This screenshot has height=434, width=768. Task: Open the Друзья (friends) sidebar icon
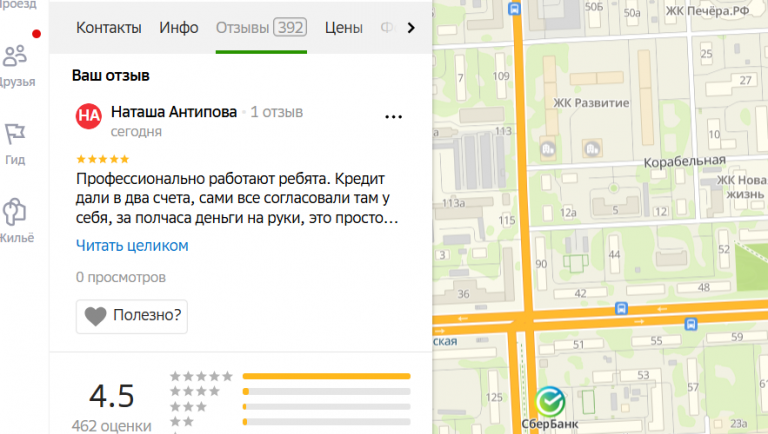pos(15,56)
